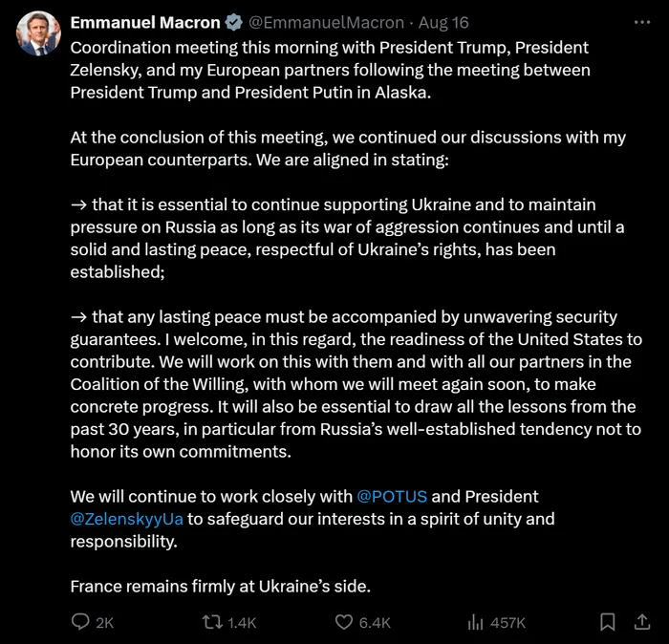Click the 1.4K reposts count
The width and height of the screenshot is (669, 644).
pos(243,623)
